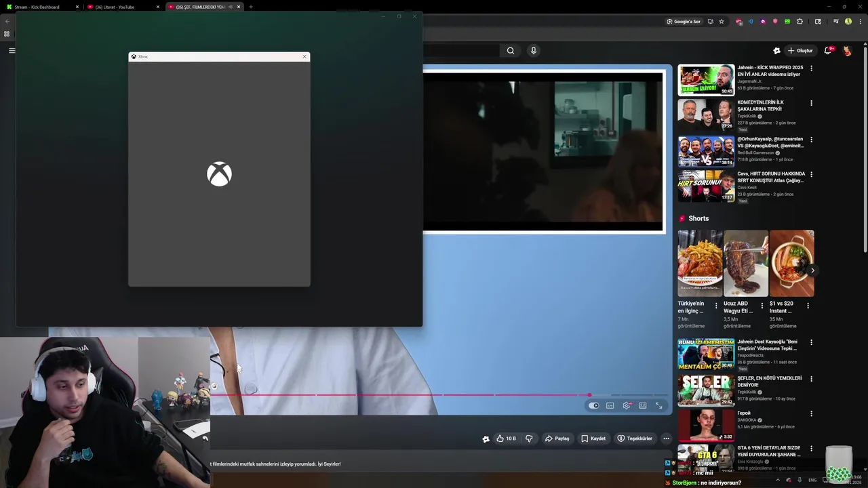Open options for Red Bull Gamersoon video

811,140
